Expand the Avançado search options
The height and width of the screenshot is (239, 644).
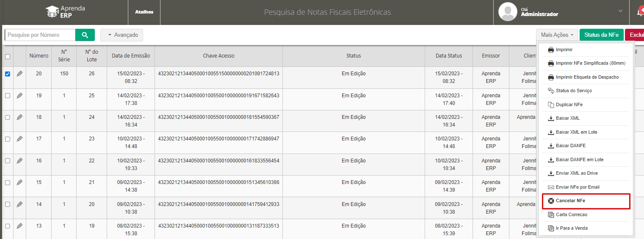[x=122, y=35]
